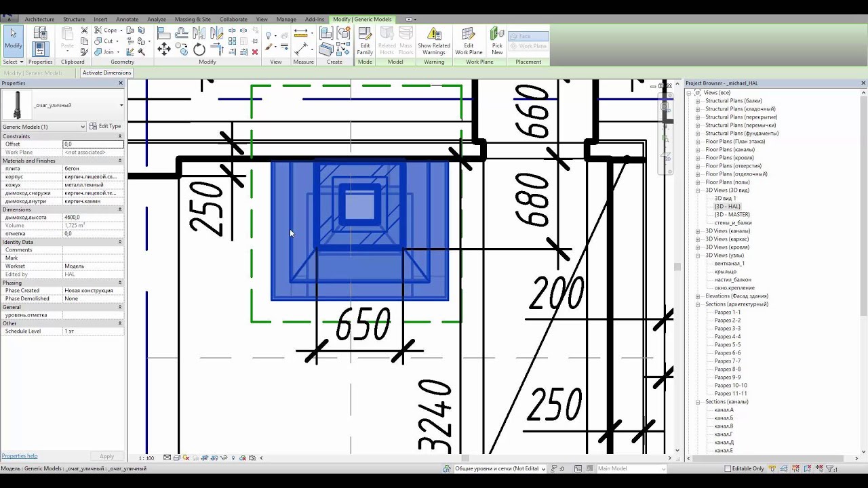Click the Hide in View lightbulb icon
This screenshot has width=868, height=488.
[269, 36]
